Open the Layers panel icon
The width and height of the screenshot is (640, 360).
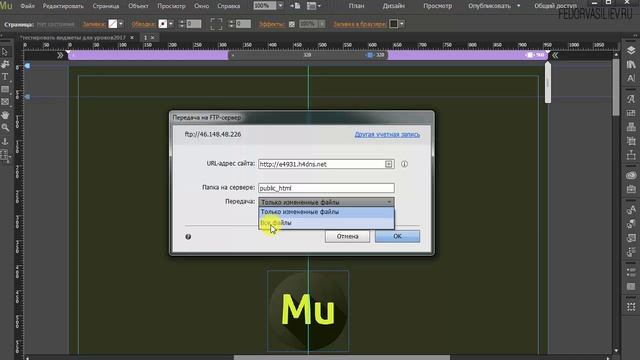(x=631, y=51)
